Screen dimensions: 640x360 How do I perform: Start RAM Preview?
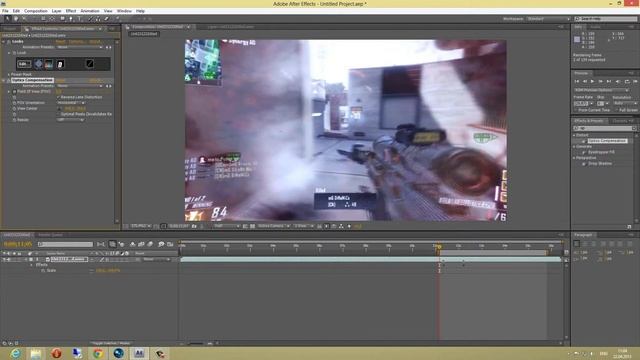coord(635,82)
